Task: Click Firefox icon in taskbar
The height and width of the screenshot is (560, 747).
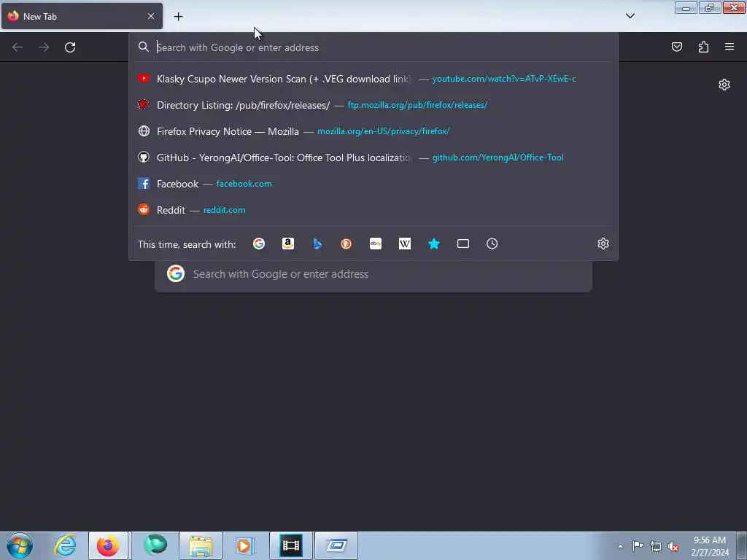Action: tap(108, 545)
